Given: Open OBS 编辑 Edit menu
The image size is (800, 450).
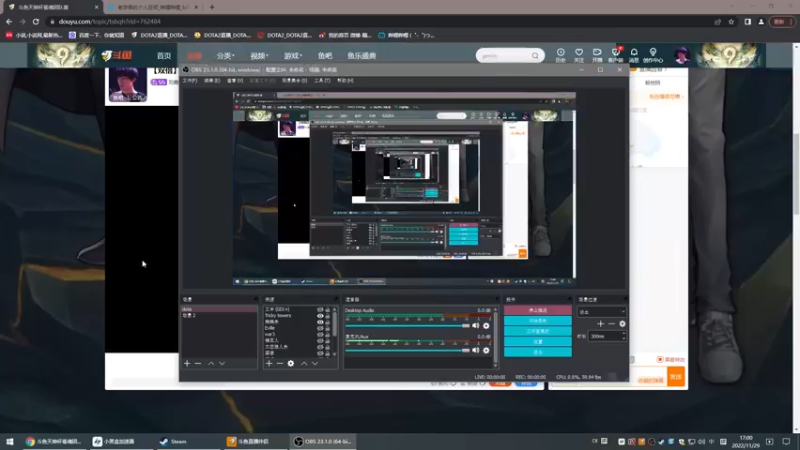Looking at the screenshot, I should tap(212, 81).
